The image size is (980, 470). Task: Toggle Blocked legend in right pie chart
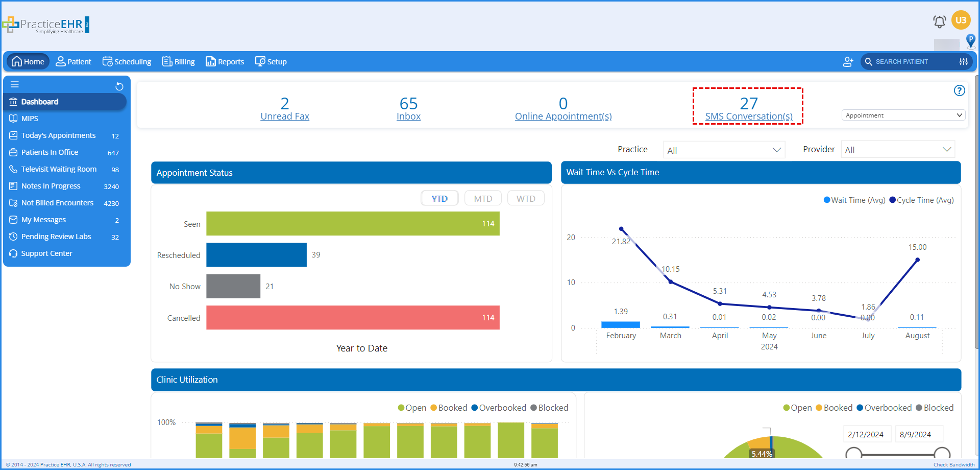click(935, 408)
